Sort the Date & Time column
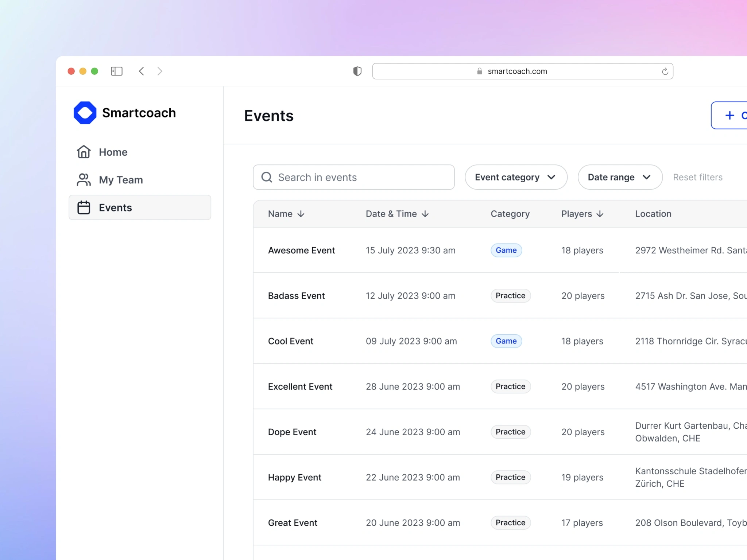Image resolution: width=747 pixels, height=560 pixels. (425, 214)
